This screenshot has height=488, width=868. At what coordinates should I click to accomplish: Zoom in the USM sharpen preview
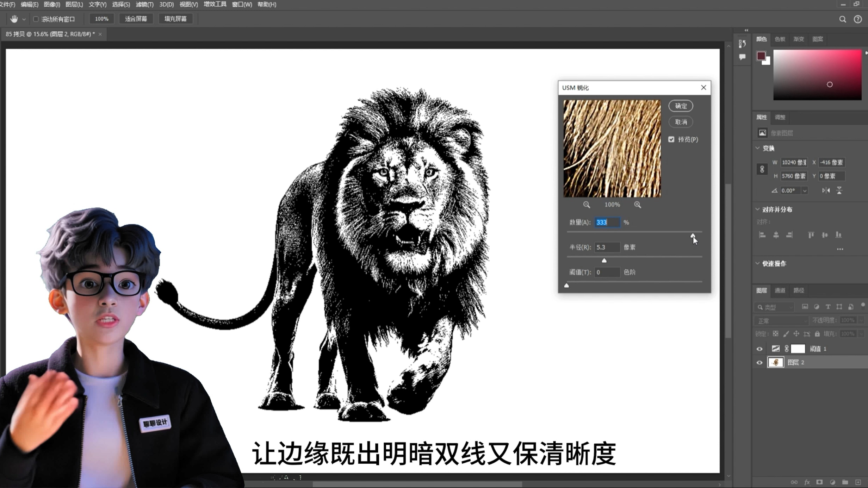click(x=638, y=205)
